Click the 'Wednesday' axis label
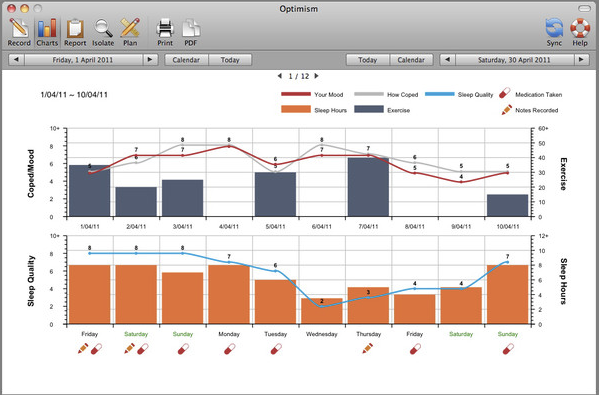Screen dimensions: 599x395 click(322, 334)
